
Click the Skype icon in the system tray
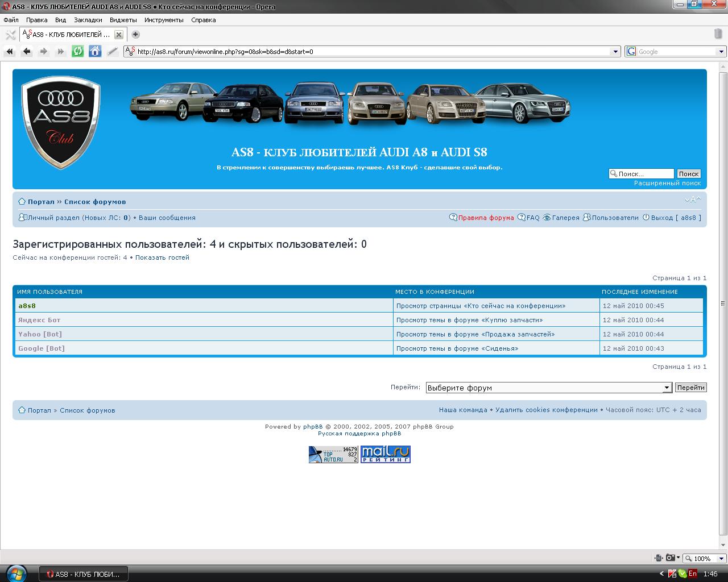pyautogui.click(x=682, y=573)
